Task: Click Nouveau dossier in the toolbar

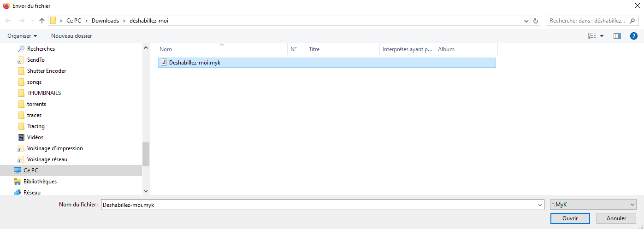Action: pos(71,36)
